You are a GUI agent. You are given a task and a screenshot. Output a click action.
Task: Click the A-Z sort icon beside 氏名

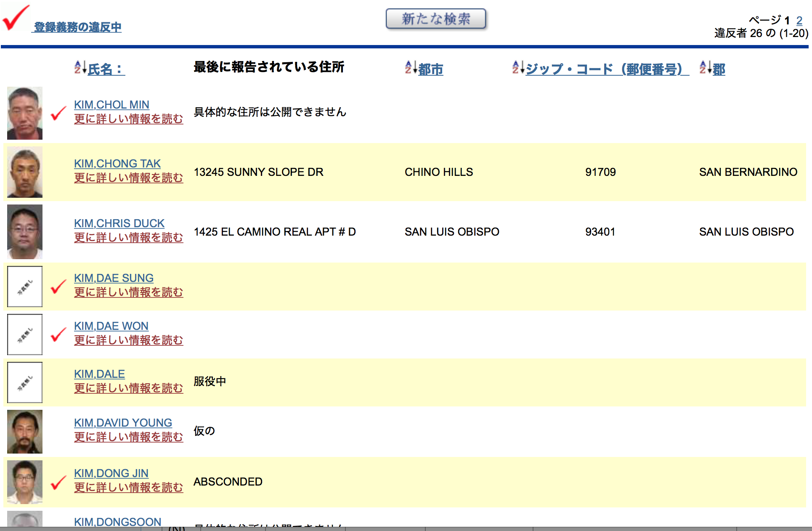[x=80, y=67]
